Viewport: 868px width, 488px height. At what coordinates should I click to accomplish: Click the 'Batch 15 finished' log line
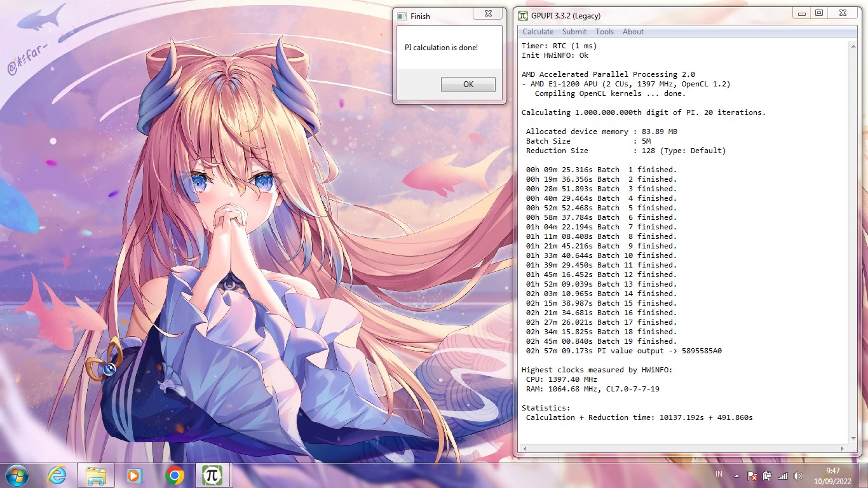pos(601,303)
